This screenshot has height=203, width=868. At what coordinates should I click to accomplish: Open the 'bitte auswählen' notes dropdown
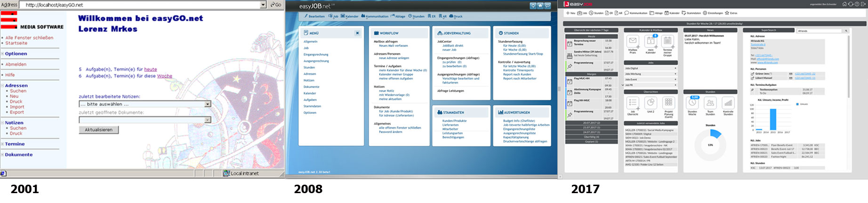coord(145,104)
